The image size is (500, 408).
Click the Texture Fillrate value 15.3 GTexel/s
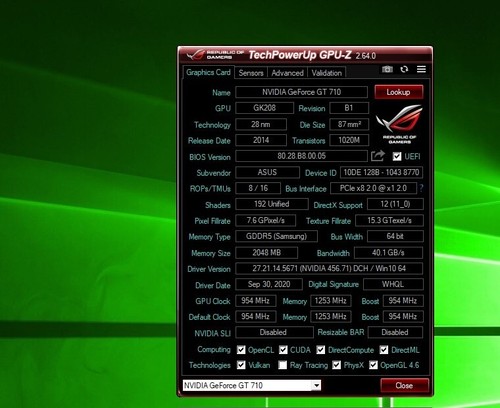coord(389,220)
